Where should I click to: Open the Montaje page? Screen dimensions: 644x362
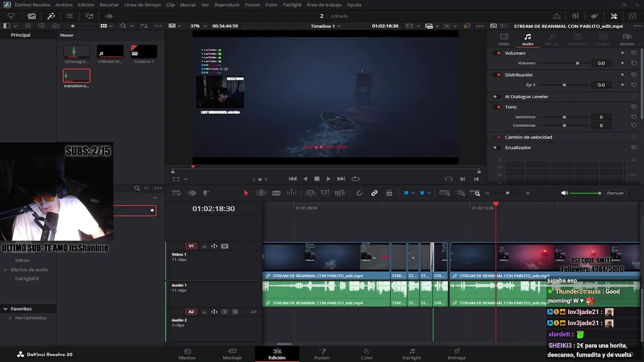[232, 354]
